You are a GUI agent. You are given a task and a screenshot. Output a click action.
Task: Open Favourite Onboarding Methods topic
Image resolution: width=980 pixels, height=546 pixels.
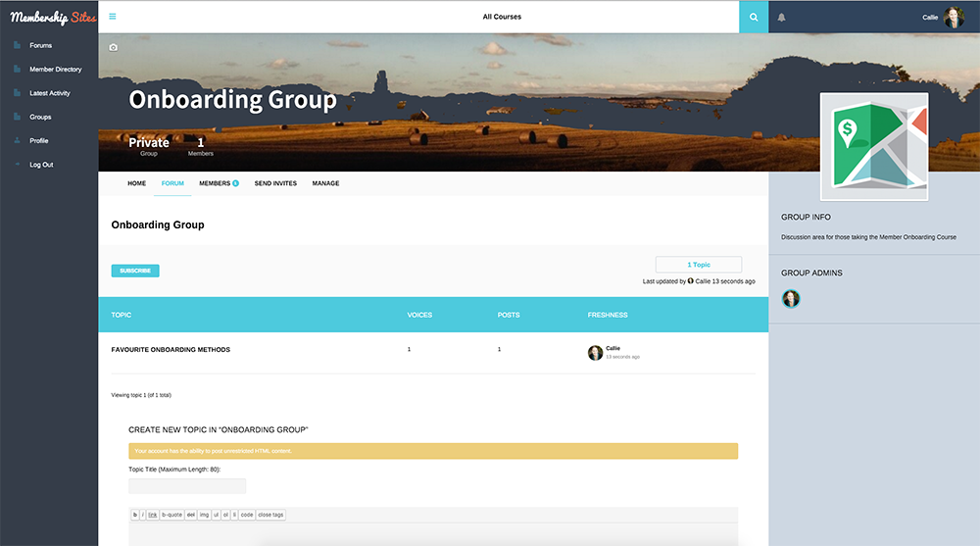[171, 350]
